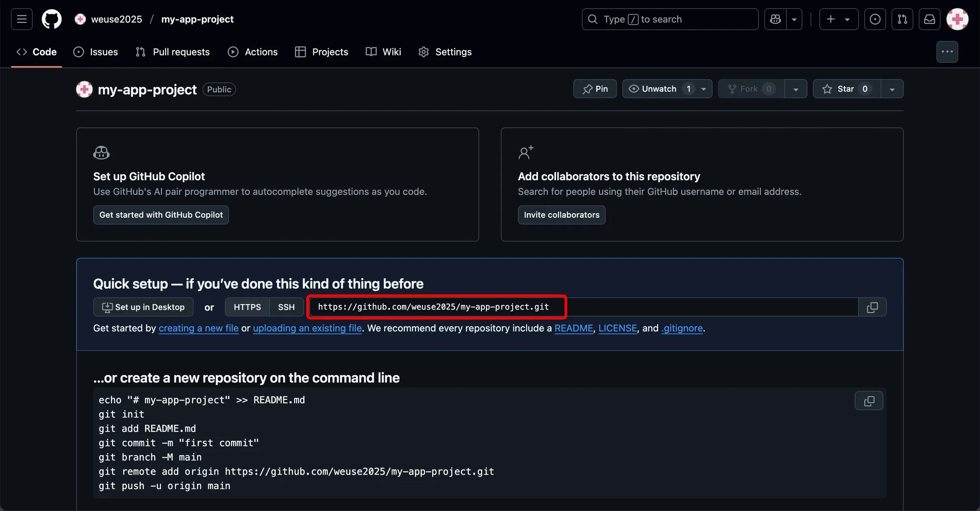Image resolution: width=980 pixels, height=511 pixels.
Task: Click the repository clone URL field
Action: click(x=584, y=307)
